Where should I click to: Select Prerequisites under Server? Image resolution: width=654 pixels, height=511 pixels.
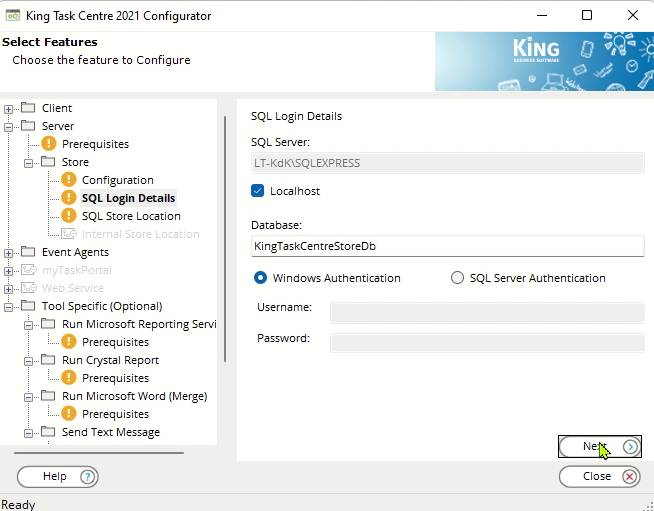[x=95, y=144]
